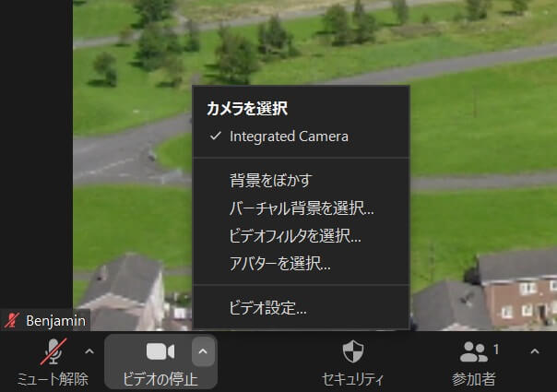Open the Participants people icon
The width and height of the screenshot is (557, 392).
473,351
